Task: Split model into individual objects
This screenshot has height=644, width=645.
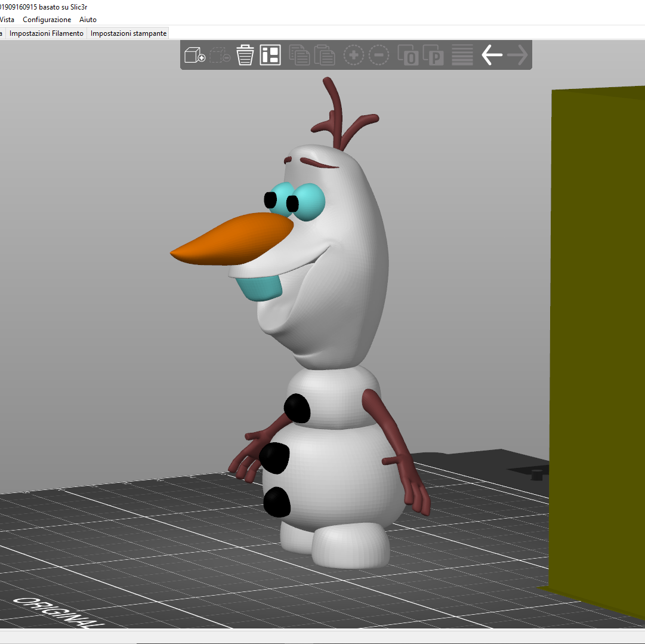Action: (x=409, y=54)
